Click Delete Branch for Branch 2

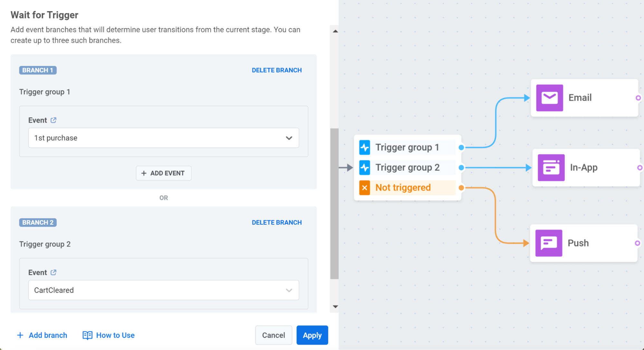pos(276,222)
